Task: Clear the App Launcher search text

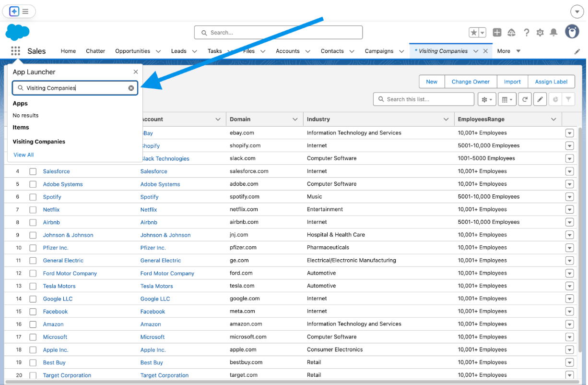Action: coord(131,88)
